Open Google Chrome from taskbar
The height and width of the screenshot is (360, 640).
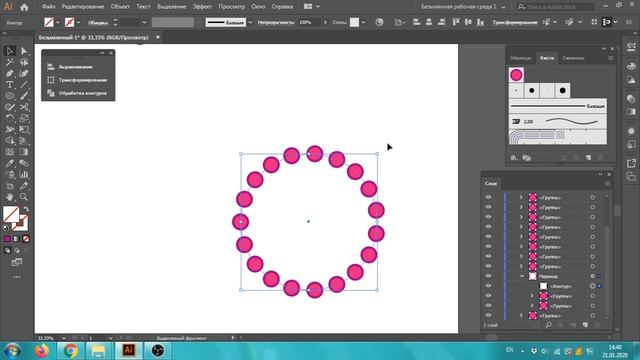(x=71, y=351)
